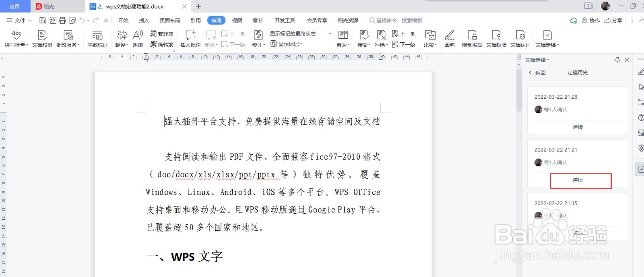Click the 接受 accept change icon
This screenshot has height=277, width=644.
click(x=364, y=35)
